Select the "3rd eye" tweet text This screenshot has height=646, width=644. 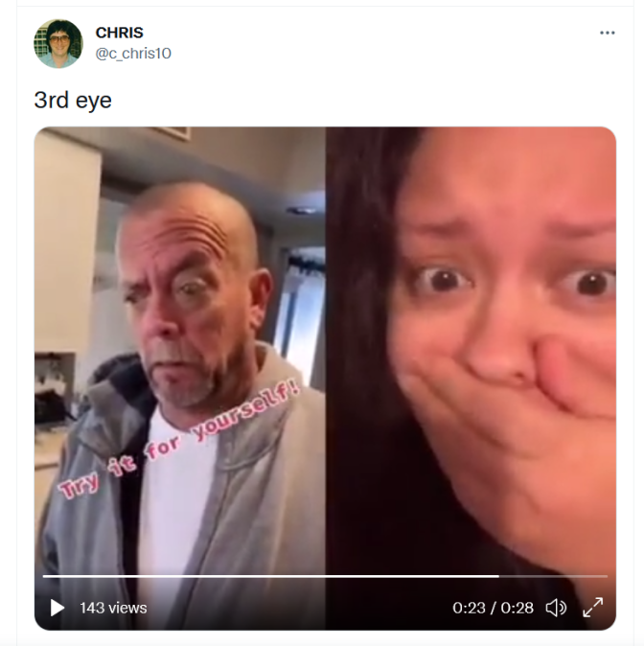pyautogui.click(x=73, y=100)
